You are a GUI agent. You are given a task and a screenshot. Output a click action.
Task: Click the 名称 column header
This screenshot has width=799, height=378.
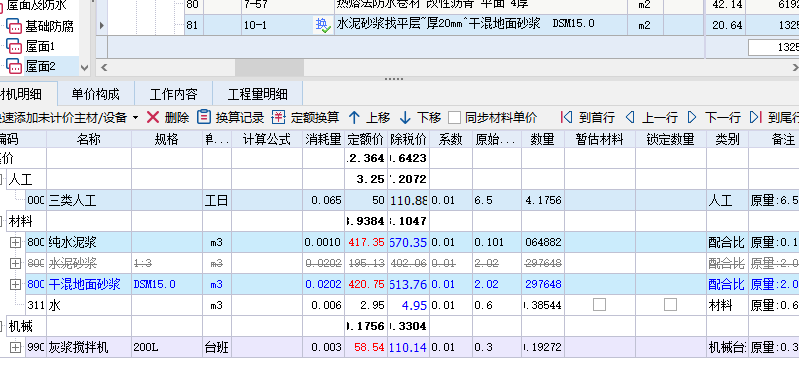(89, 139)
